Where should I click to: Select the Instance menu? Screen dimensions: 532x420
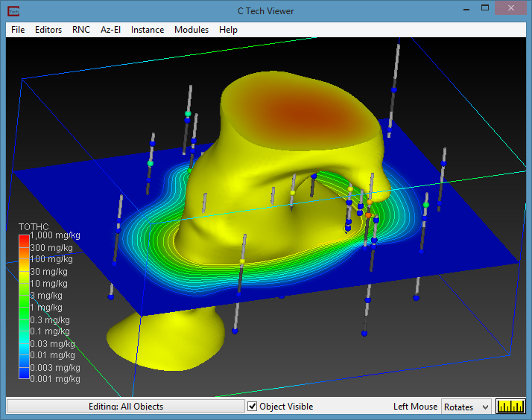(148, 30)
